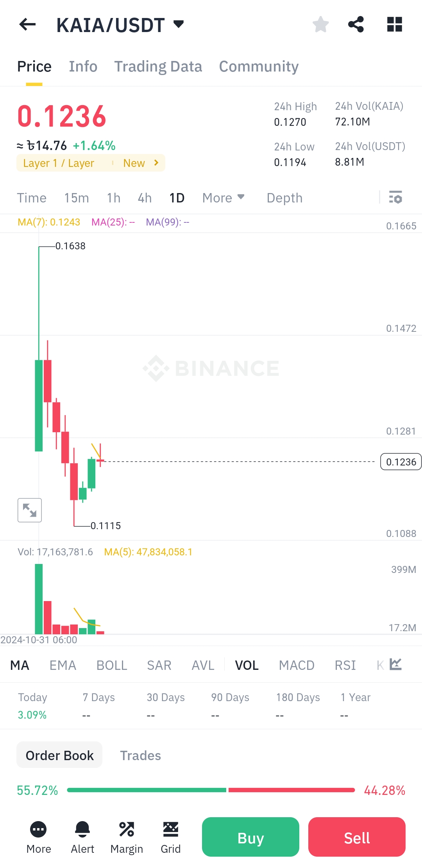The width and height of the screenshot is (422, 868).
Task: Add KAIA/USDT to favorites with star
Action: tap(320, 24)
